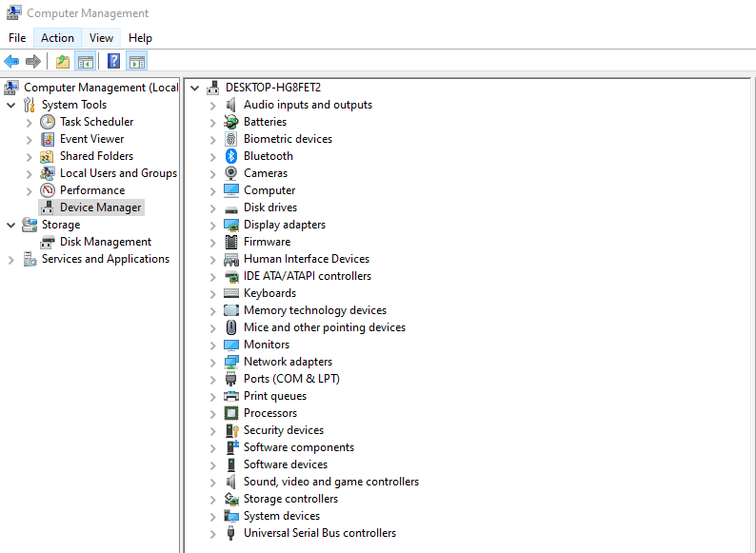
Task: Expand the Display adapters node
Action: (213, 226)
